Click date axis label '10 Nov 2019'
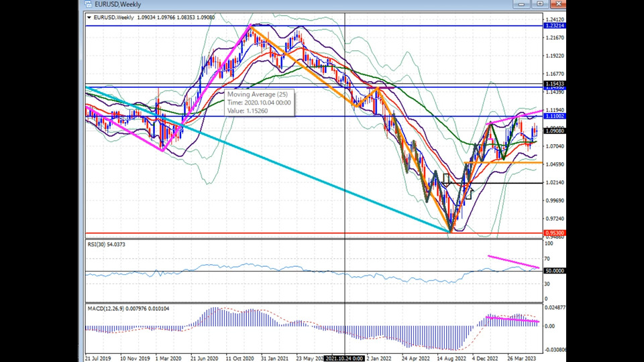Screen dimensions: 644x362 click(135, 358)
